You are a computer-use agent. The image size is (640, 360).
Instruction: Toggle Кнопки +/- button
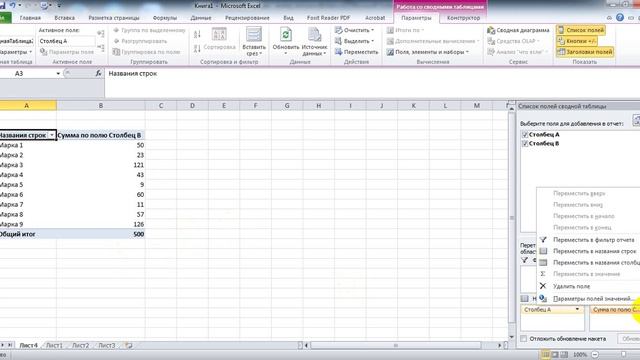pyautogui.click(x=577, y=41)
